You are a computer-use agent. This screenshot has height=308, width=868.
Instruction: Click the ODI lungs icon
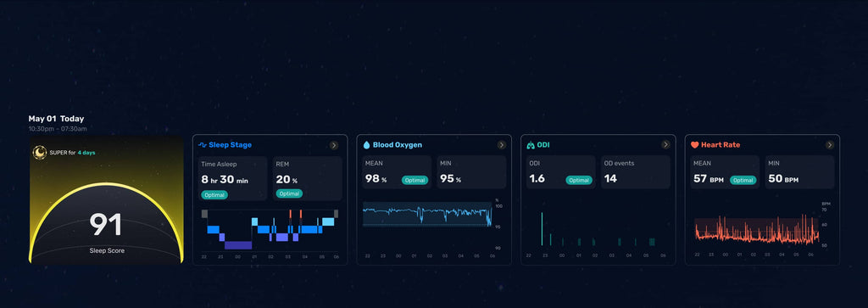coord(531,145)
